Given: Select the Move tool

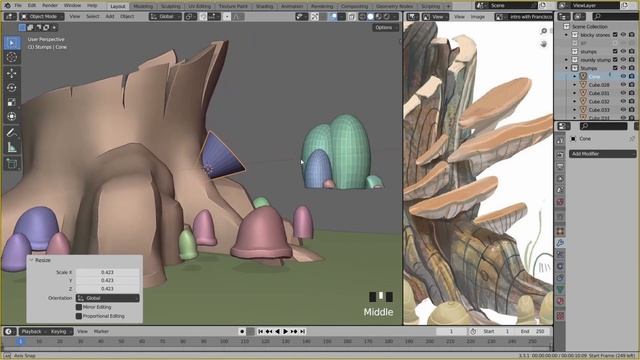Looking at the screenshot, I should pos(12,73).
